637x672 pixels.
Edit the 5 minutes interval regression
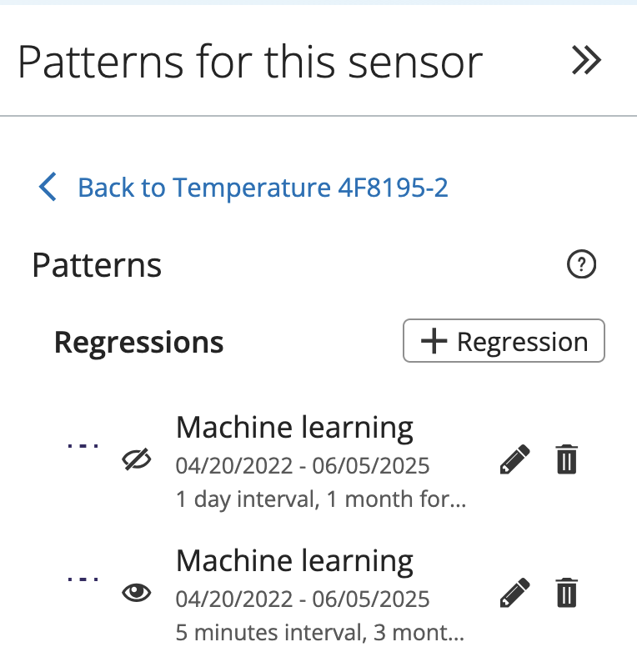point(514,593)
